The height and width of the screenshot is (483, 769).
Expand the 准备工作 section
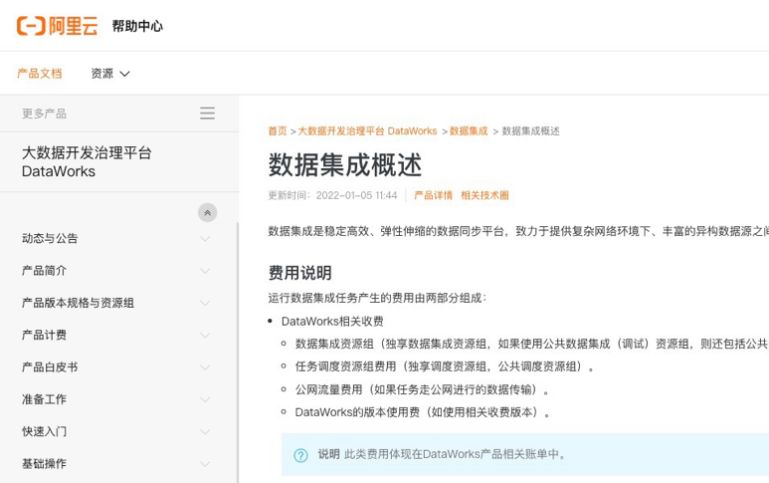[x=205, y=400]
